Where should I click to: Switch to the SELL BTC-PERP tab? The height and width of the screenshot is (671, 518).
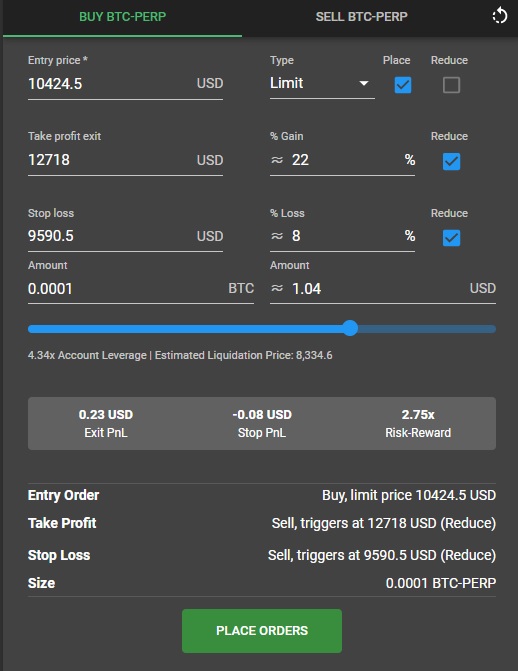point(361,17)
